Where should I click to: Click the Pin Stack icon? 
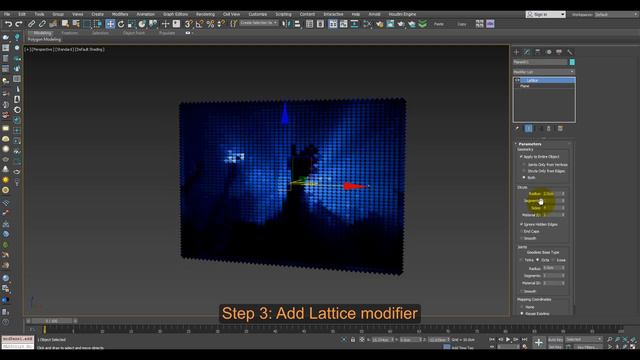click(517, 129)
